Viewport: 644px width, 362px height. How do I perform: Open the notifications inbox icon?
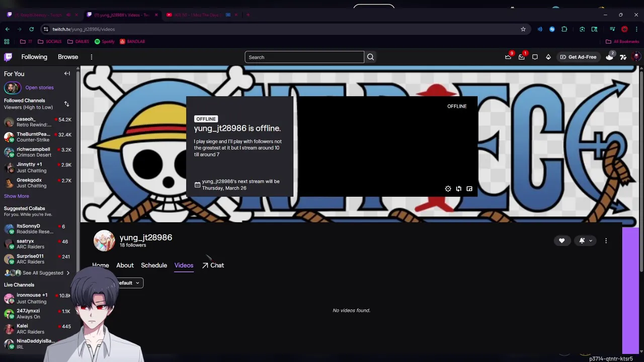[x=521, y=57]
